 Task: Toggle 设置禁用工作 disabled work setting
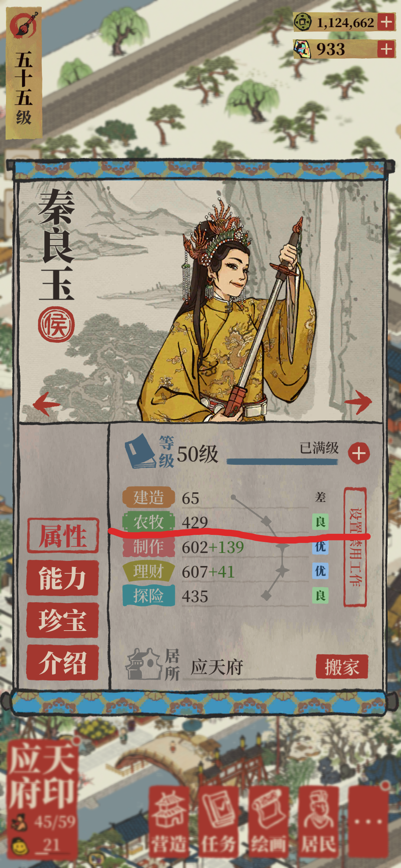[355, 547]
